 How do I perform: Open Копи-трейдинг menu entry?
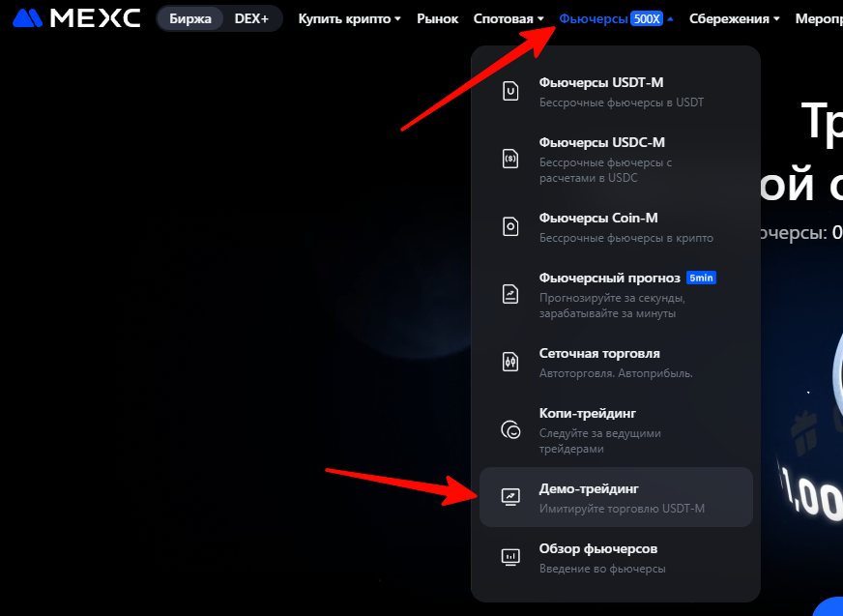tap(616, 430)
